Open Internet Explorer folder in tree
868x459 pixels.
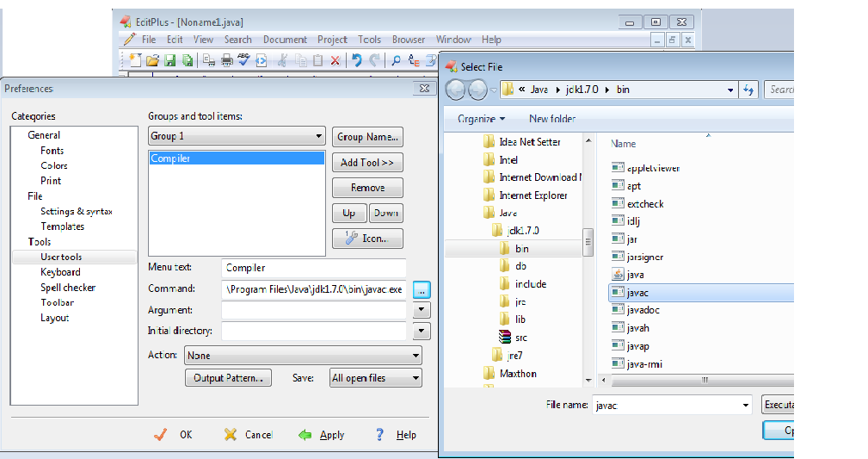click(x=533, y=195)
